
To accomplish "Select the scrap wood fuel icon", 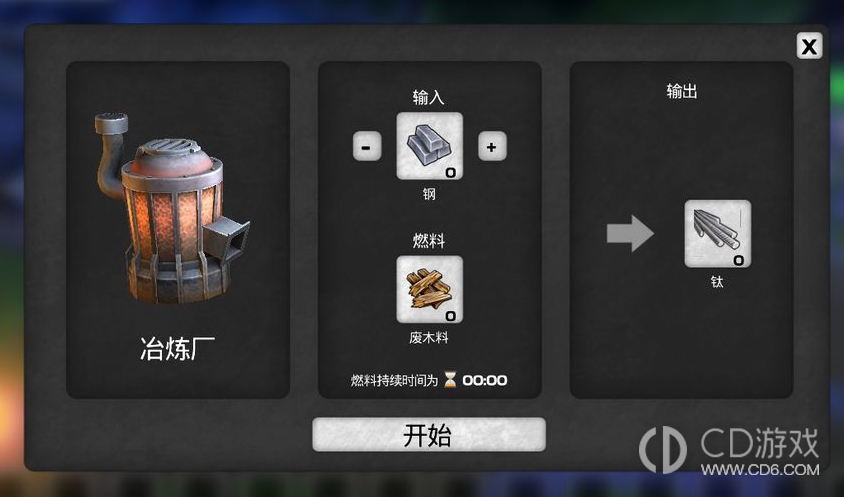I will point(430,290).
